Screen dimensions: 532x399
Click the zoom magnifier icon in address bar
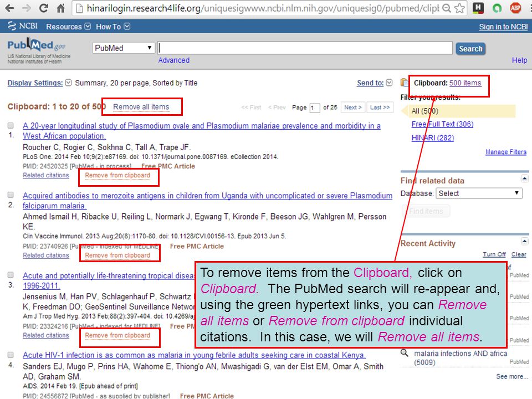[x=447, y=8]
